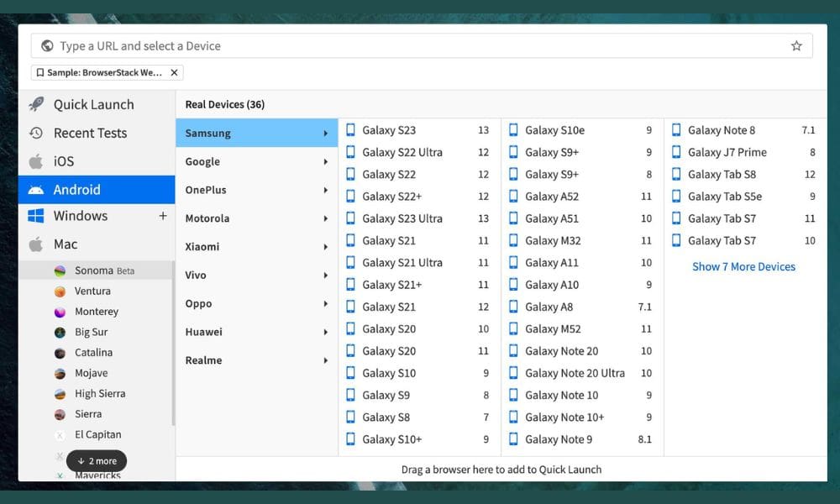Click phone icon beside Galaxy S22 Ultra

[350, 152]
